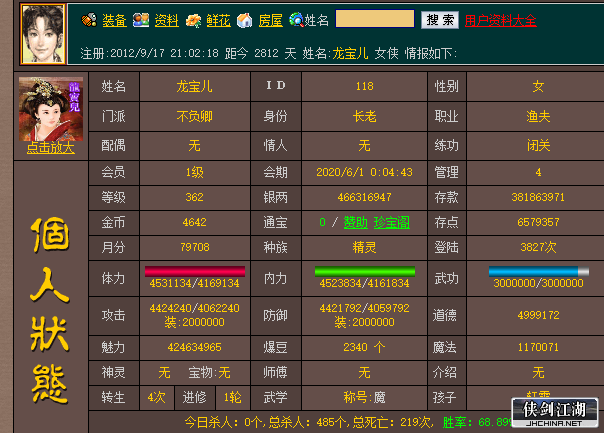The height and width of the screenshot is (433, 604).
Task: Click the 装备 equipment icon
Action: 89,20
